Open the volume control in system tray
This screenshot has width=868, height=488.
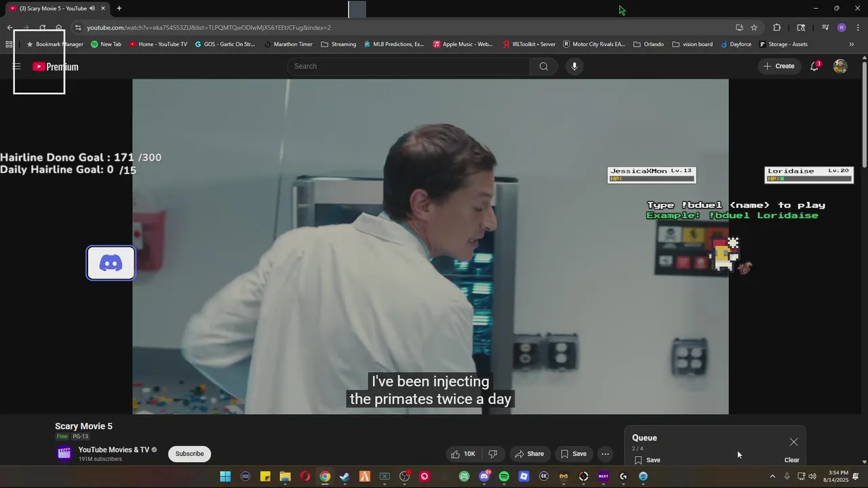click(812, 476)
